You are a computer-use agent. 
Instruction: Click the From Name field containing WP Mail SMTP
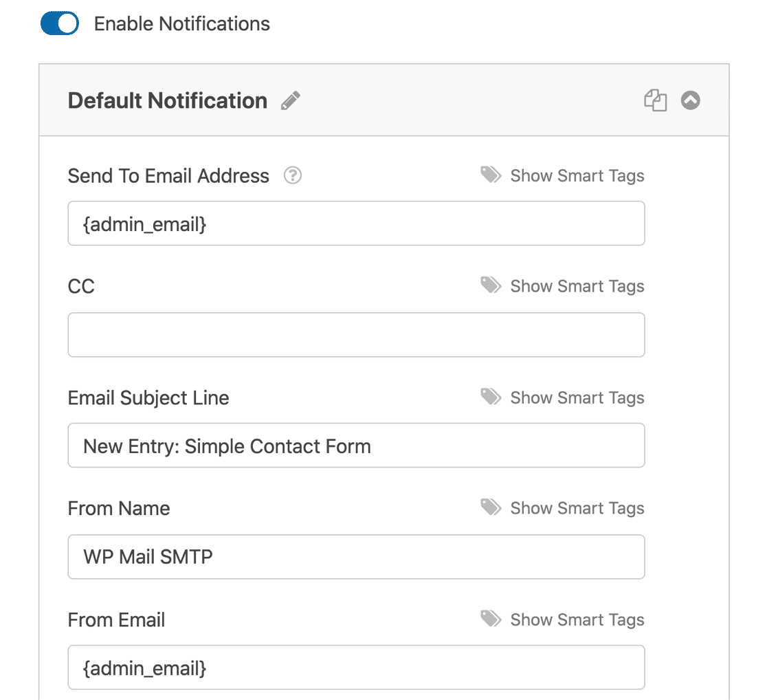click(356, 557)
